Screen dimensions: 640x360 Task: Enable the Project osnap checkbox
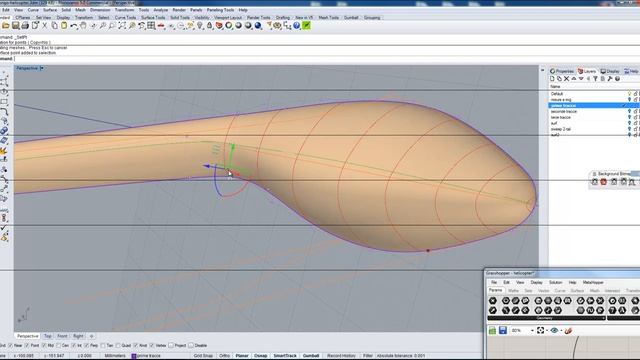click(x=171, y=345)
